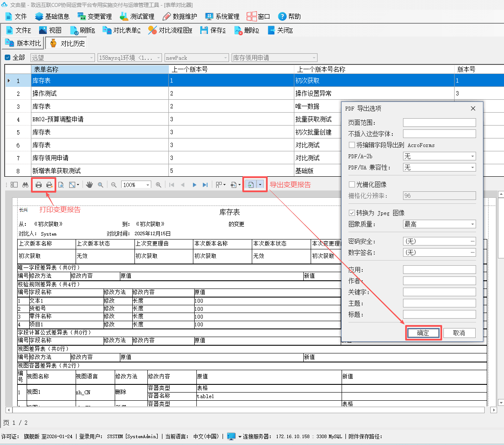Open the 100% zoom level dropdown
This screenshot has width=504, height=445.
point(136,185)
